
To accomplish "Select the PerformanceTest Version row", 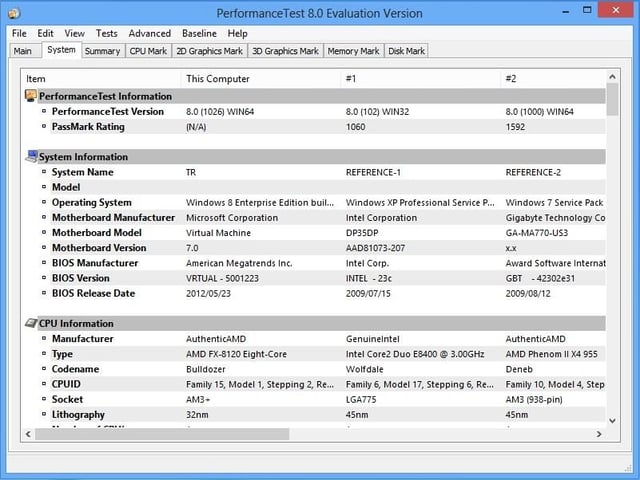I will click(314, 111).
